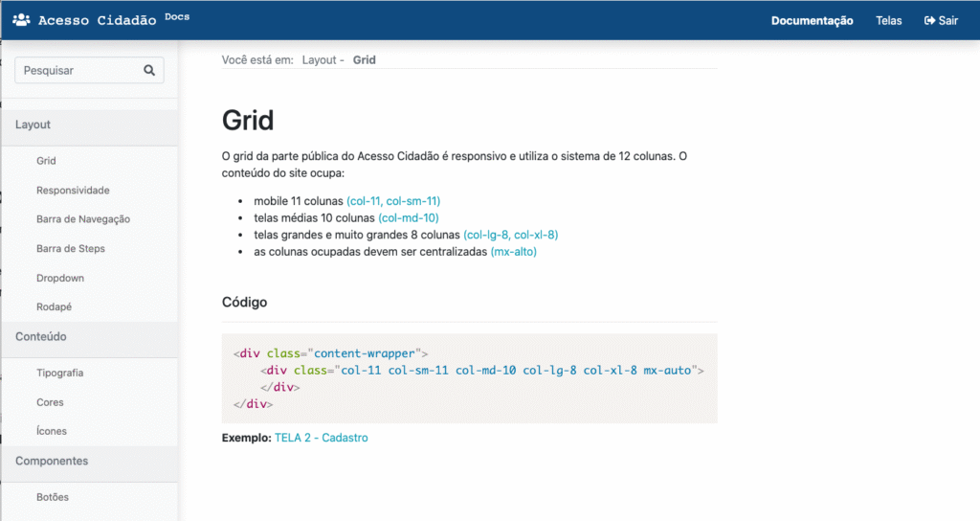Viewport: 980px width, 521px height.
Task: Collapse the Layout sidebar section
Action: pos(33,125)
